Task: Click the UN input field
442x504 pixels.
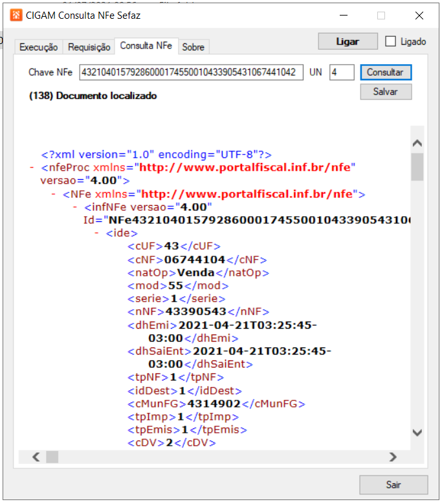Action: click(x=342, y=72)
